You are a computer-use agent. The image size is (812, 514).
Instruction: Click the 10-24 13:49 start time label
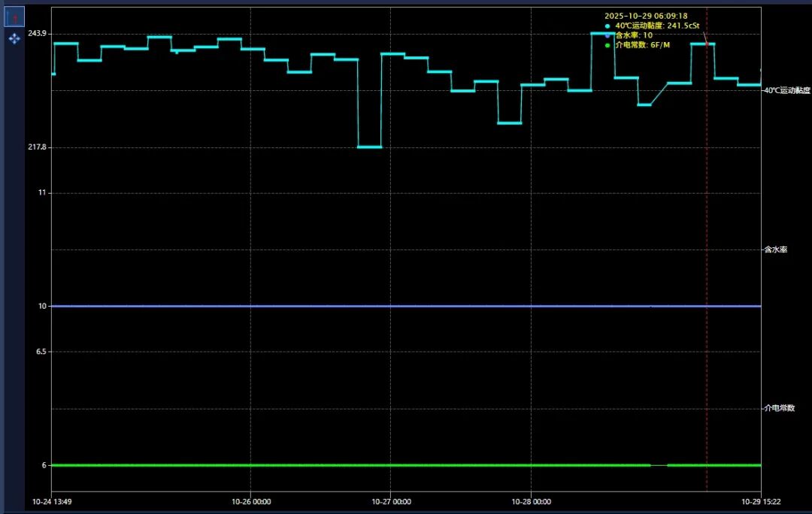pos(52,501)
